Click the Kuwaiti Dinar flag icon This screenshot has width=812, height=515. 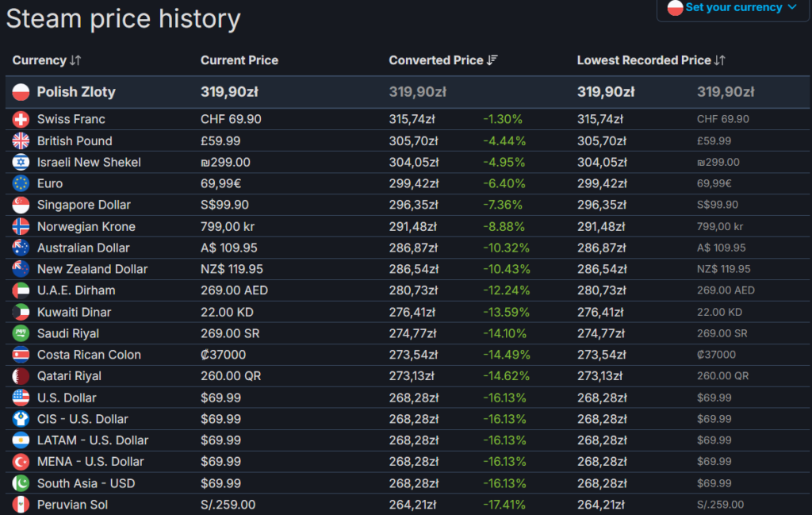coord(21,312)
